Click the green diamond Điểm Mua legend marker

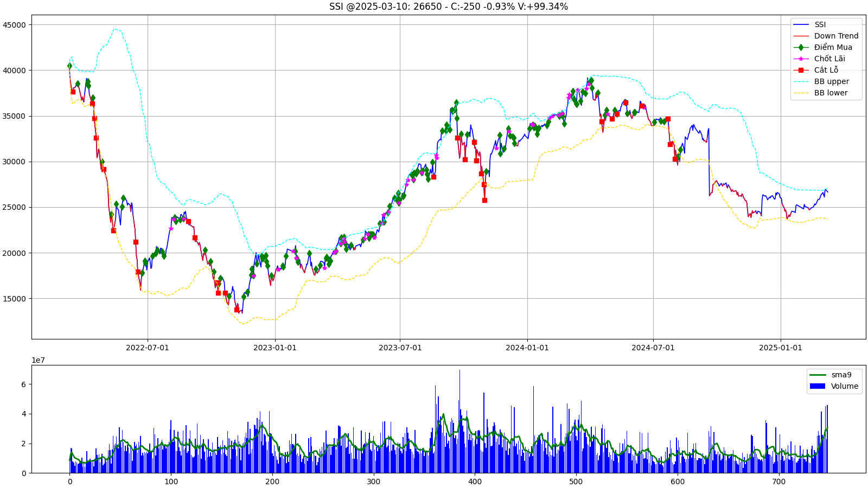click(x=801, y=47)
